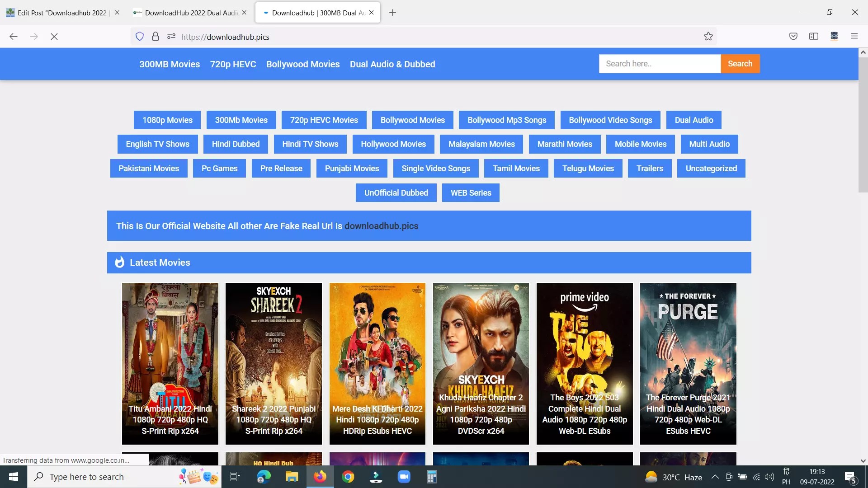Open the download manager taskbar icon

pyautogui.click(x=376, y=477)
